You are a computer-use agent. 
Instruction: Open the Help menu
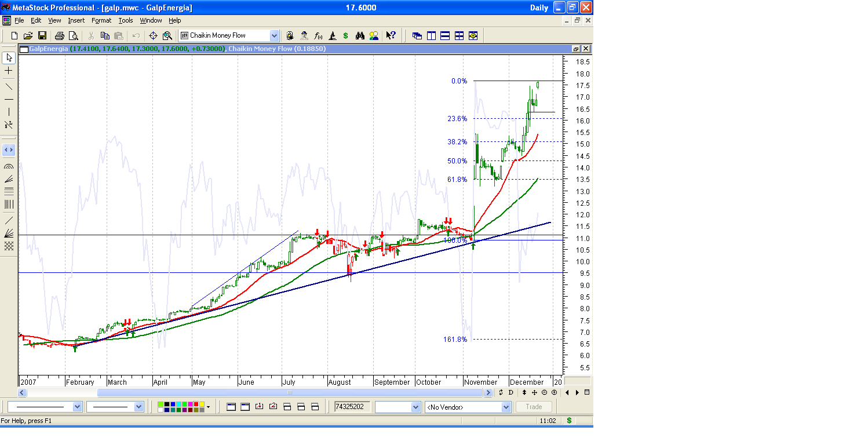coord(175,20)
